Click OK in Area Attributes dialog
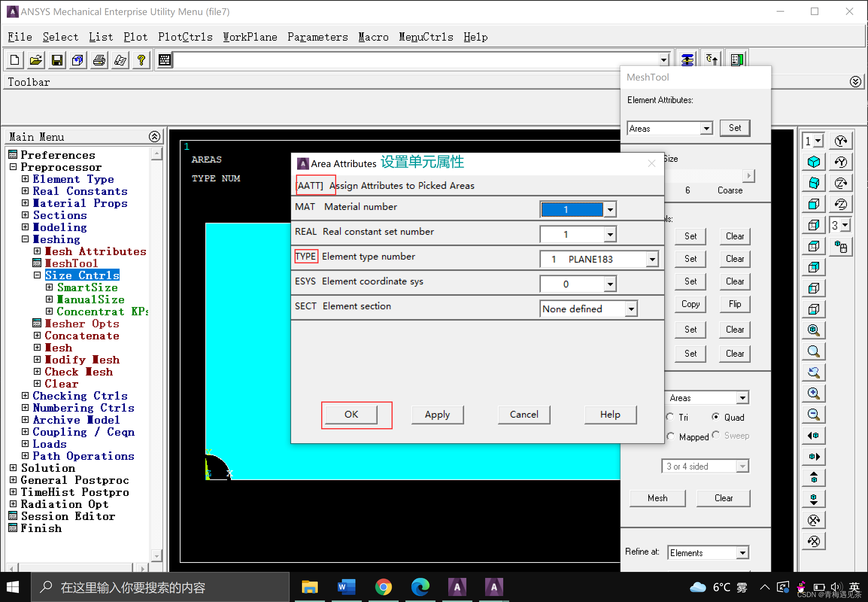Screen dimensions: 868x602 (x=351, y=415)
